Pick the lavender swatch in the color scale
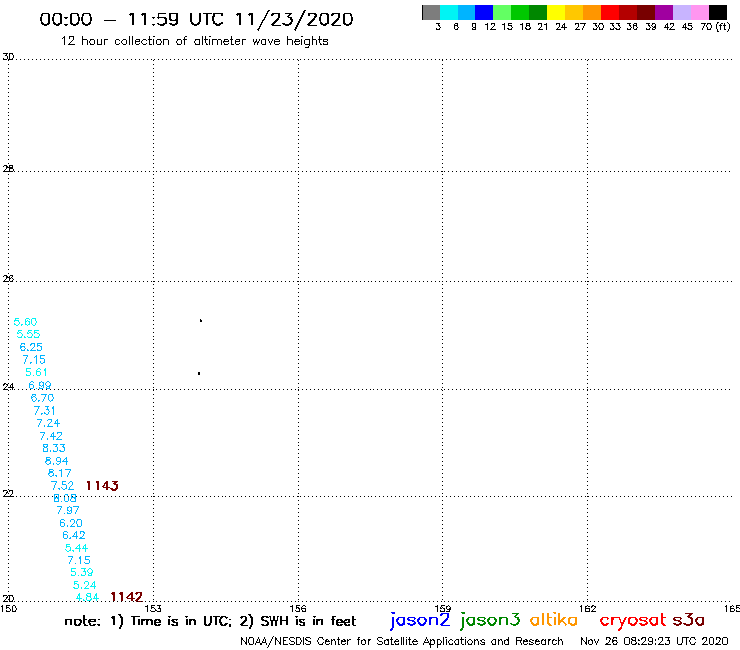740x650 pixels. tap(681, 12)
